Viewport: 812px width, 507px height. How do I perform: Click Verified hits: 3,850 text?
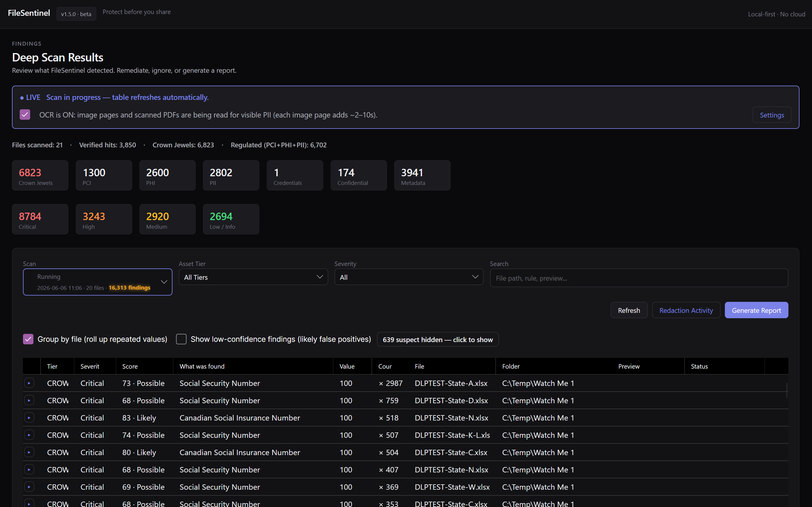107,145
